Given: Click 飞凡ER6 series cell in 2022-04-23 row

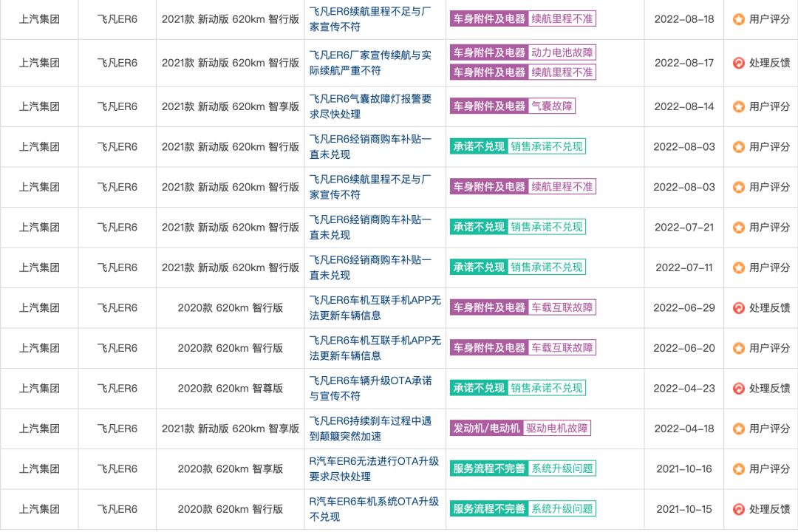Looking at the screenshot, I should [x=117, y=389].
